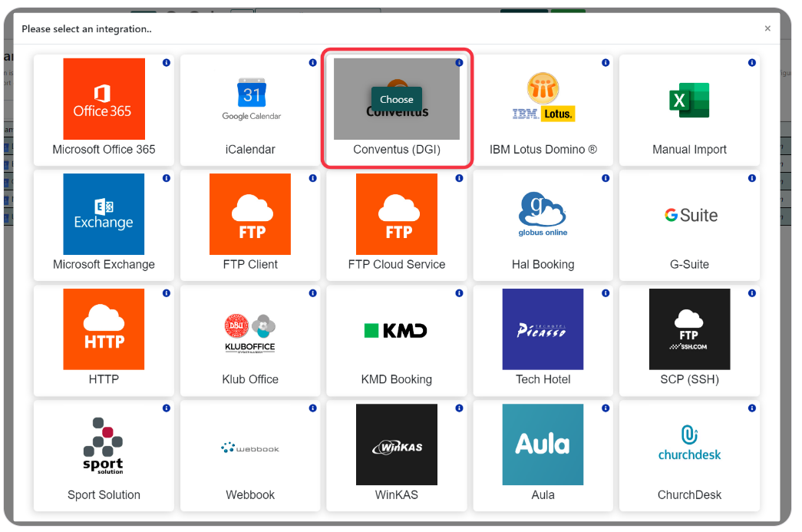Select the G Suite logo
The image size is (802, 532).
click(x=689, y=214)
